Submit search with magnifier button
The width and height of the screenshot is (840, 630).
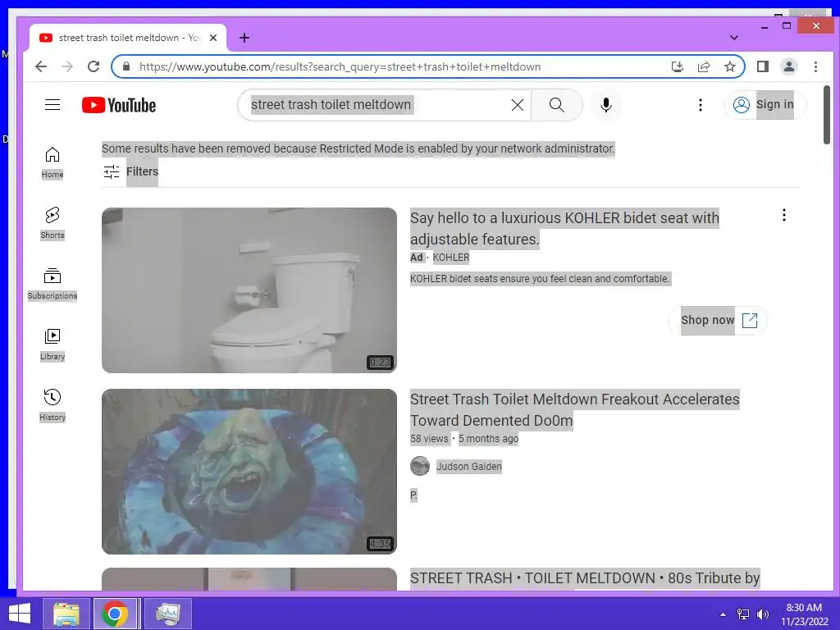coord(557,105)
